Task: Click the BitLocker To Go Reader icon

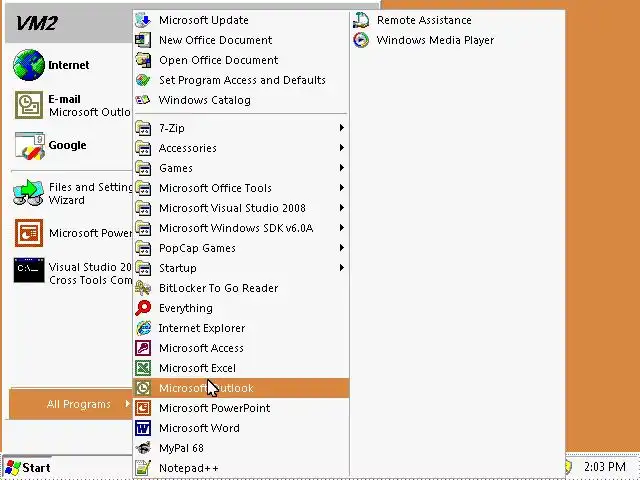Action: click(x=143, y=288)
